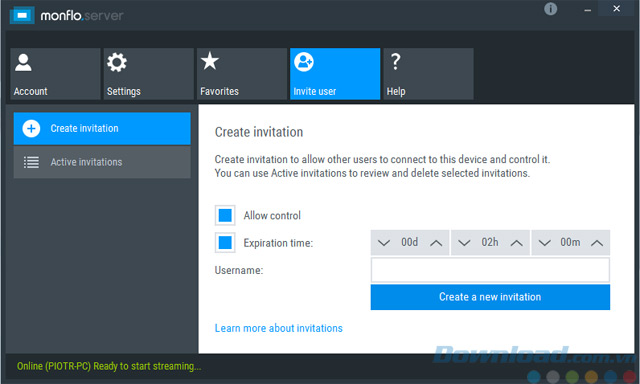The image size is (640, 384).
Task: Increase the minutes value 00m
Action: pyautogui.click(x=597, y=243)
